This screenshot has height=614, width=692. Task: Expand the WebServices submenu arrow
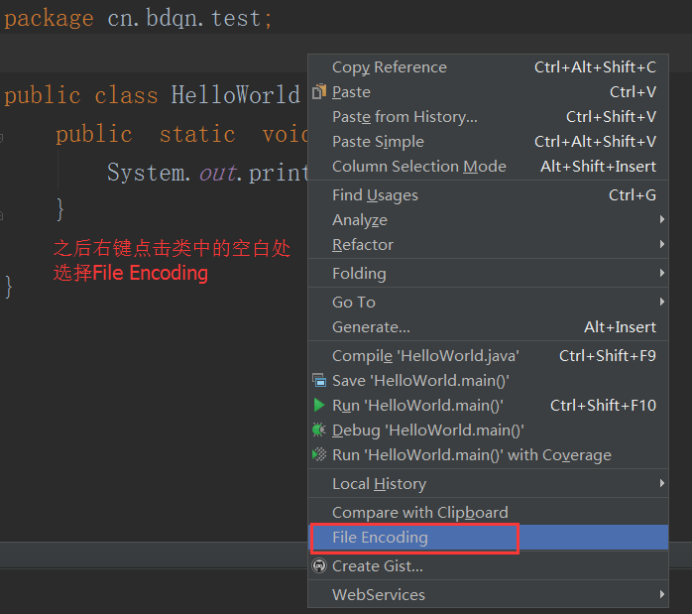click(662, 594)
